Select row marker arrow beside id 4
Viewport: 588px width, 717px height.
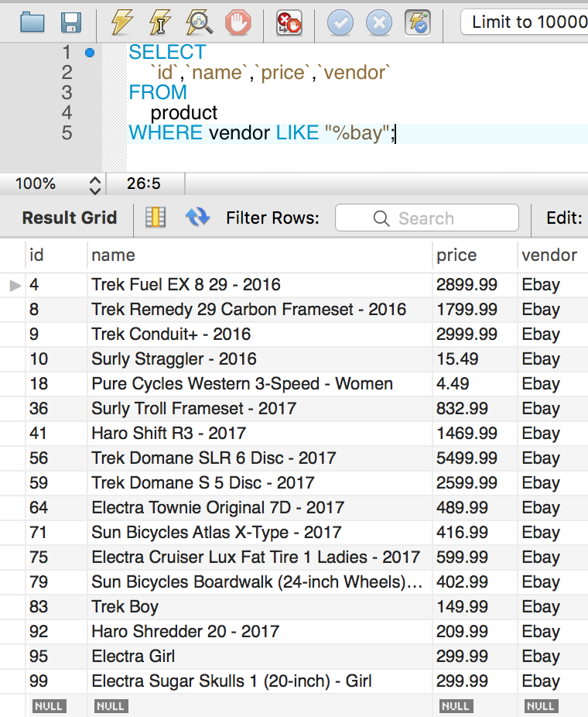coord(15,286)
